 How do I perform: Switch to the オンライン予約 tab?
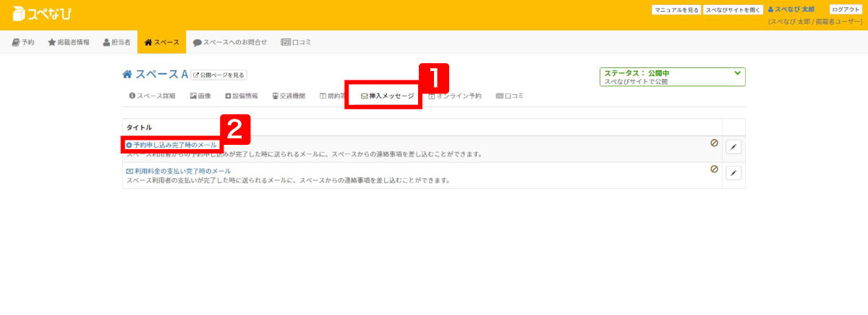pyautogui.click(x=455, y=96)
